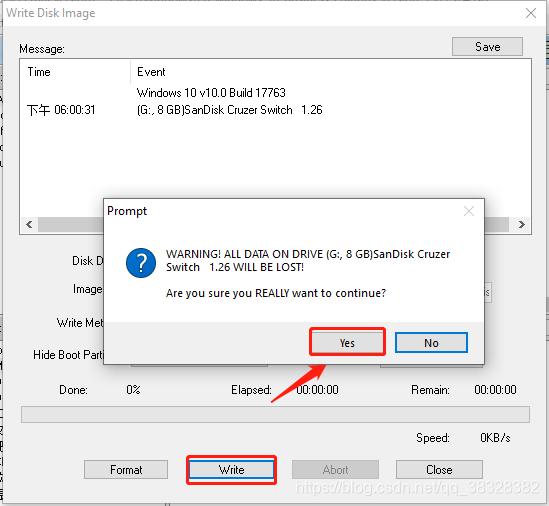This screenshot has width=549, height=506.
Task: Select the Windows 10 Build 17763 entry
Action: tap(211, 93)
